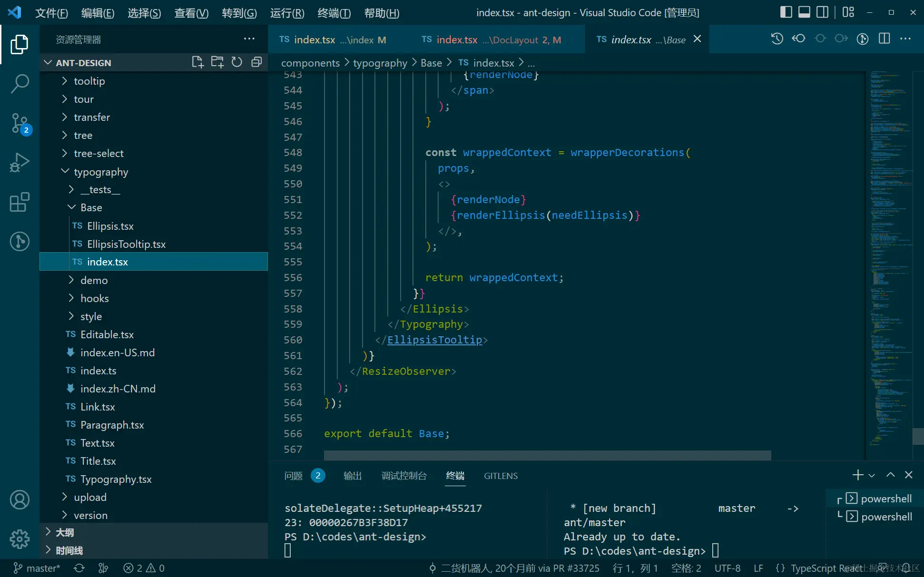Open Manage gear icon at bottom left
This screenshot has height=577, width=924.
(x=20, y=538)
